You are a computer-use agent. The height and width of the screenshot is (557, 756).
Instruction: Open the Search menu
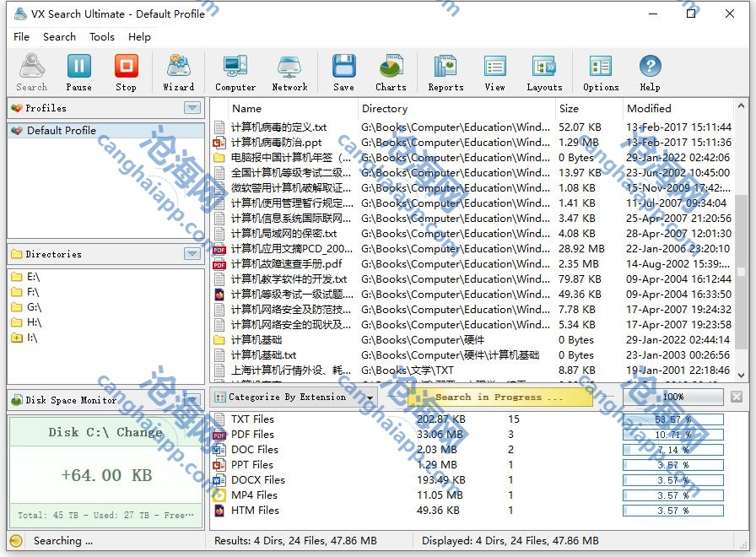click(x=59, y=36)
